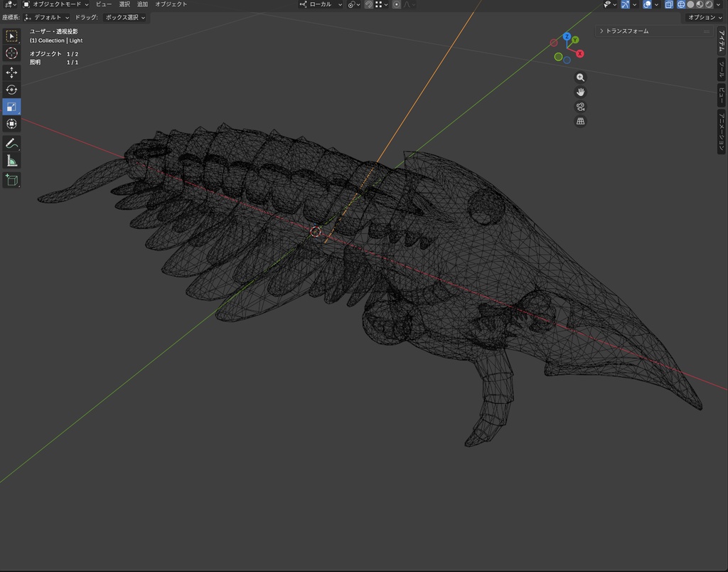The image size is (728, 572).
Task: Open the 追加 menu
Action: 142,4
